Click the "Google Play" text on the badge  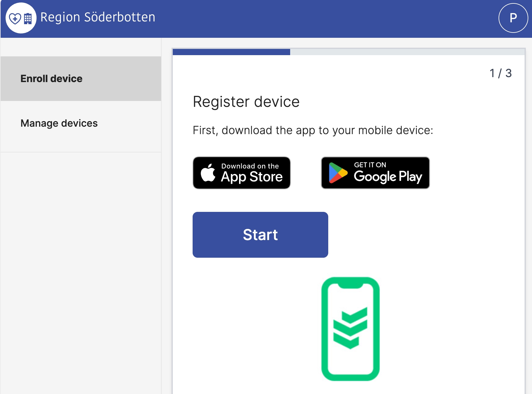(x=388, y=177)
